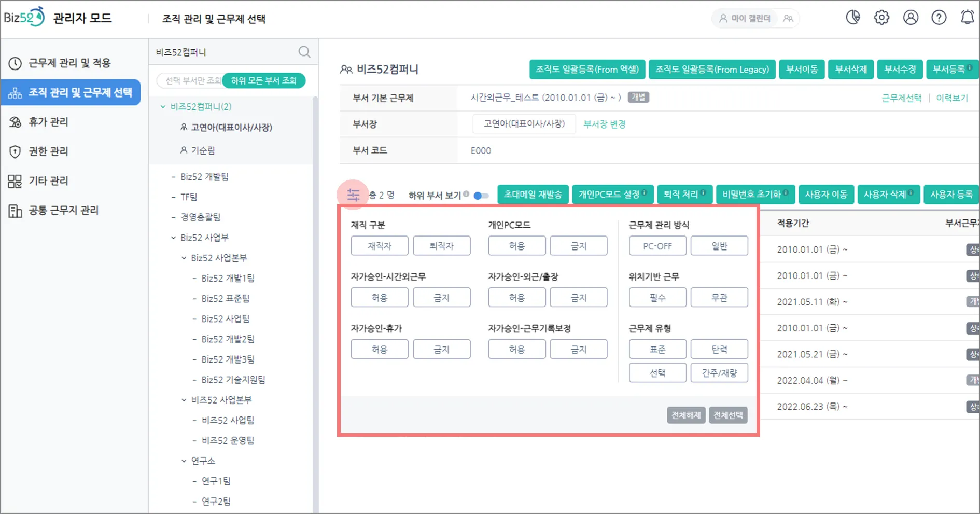Toggle the 탄력 work type filter

(719, 349)
